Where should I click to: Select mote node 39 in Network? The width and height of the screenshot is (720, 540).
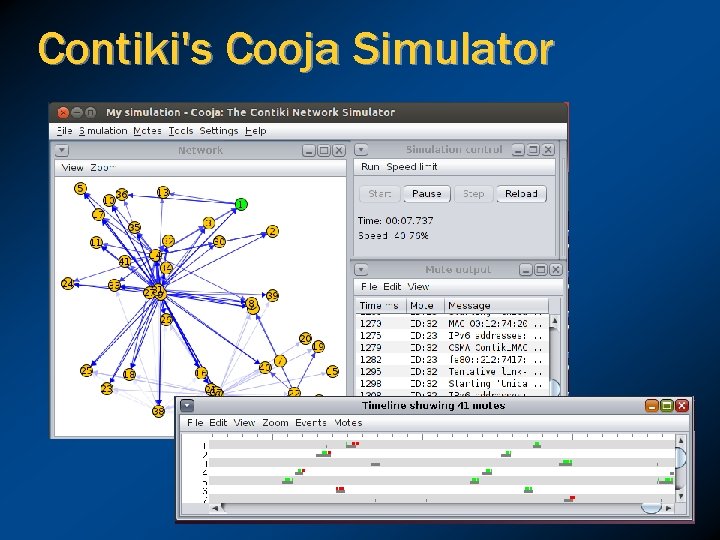click(272, 295)
